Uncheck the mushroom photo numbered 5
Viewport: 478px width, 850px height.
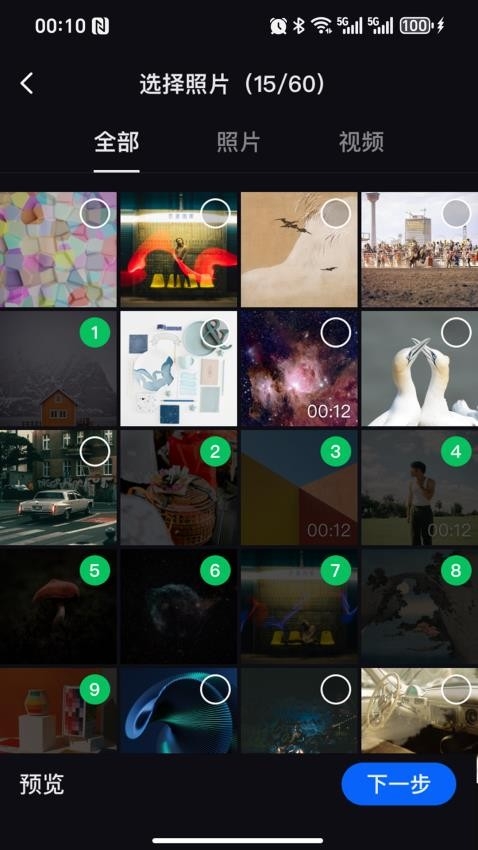click(x=95, y=570)
